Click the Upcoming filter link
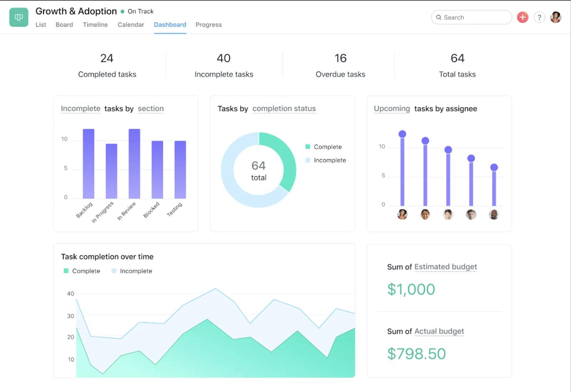The width and height of the screenshot is (571, 392). [391, 108]
